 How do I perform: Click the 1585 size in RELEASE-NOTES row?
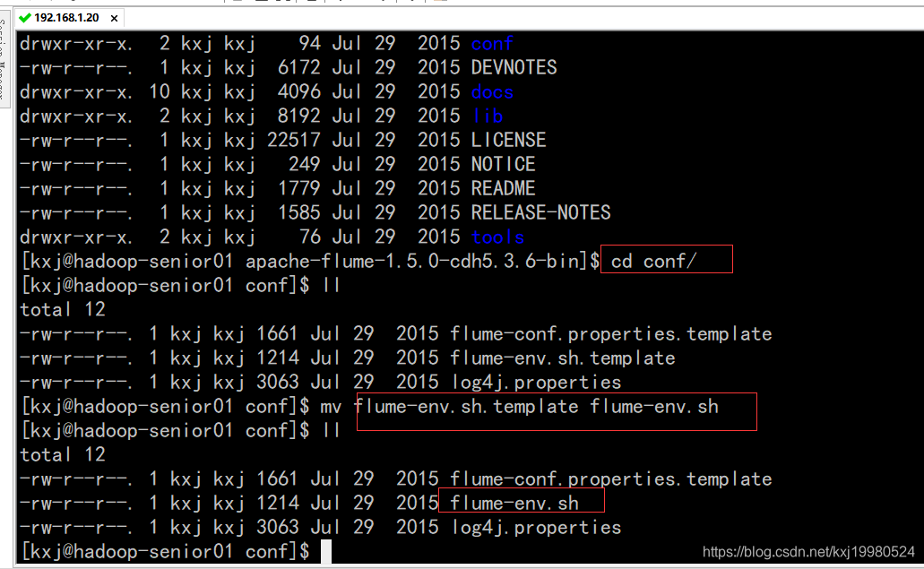pos(299,212)
